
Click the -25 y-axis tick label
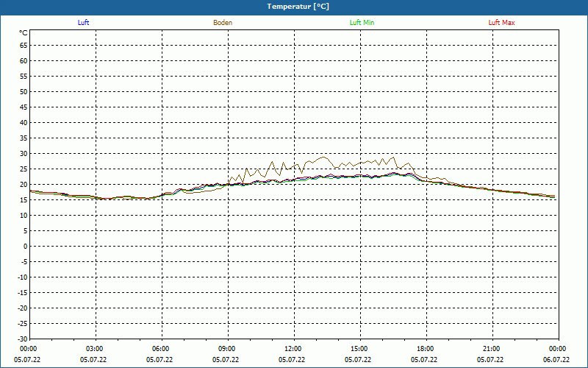click(x=23, y=324)
